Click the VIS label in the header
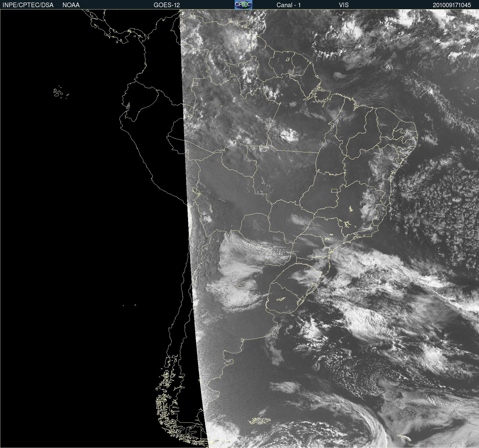Image resolution: width=479 pixels, height=448 pixels. pyautogui.click(x=344, y=5)
